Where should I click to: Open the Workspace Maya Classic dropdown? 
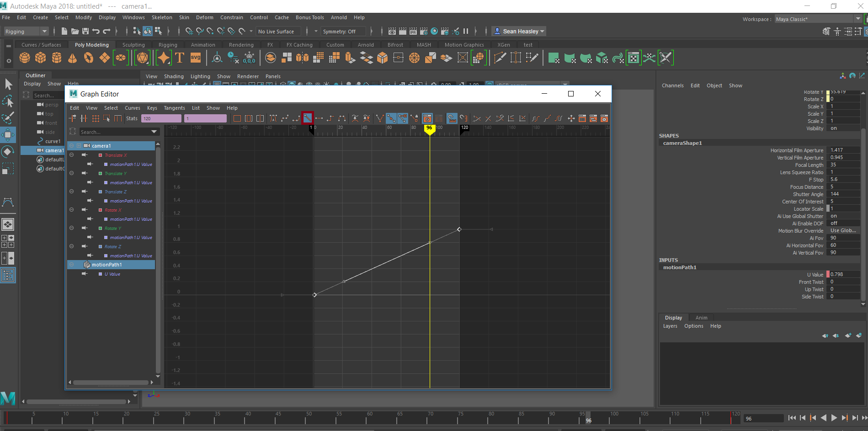tap(818, 19)
